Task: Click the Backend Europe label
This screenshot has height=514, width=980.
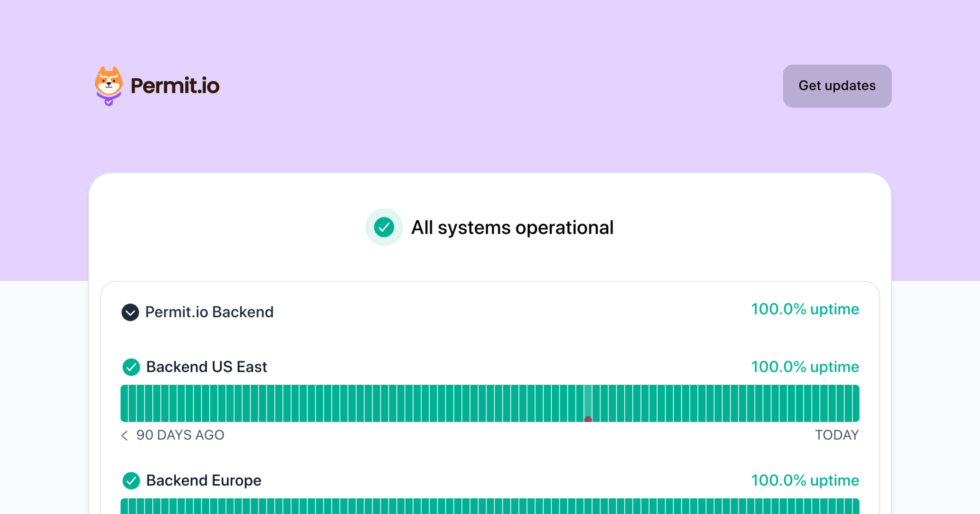Action: tap(204, 481)
